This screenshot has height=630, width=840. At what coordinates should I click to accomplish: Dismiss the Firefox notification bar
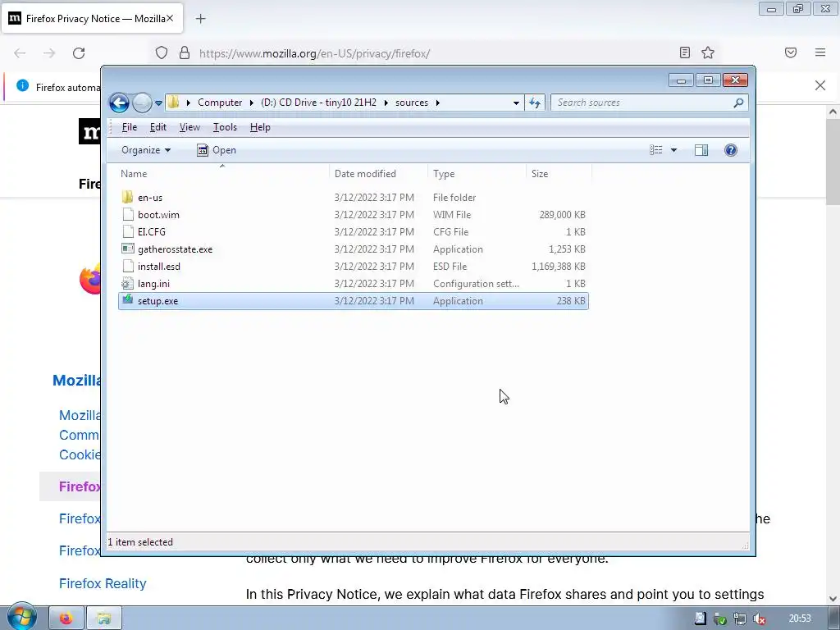click(819, 85)
